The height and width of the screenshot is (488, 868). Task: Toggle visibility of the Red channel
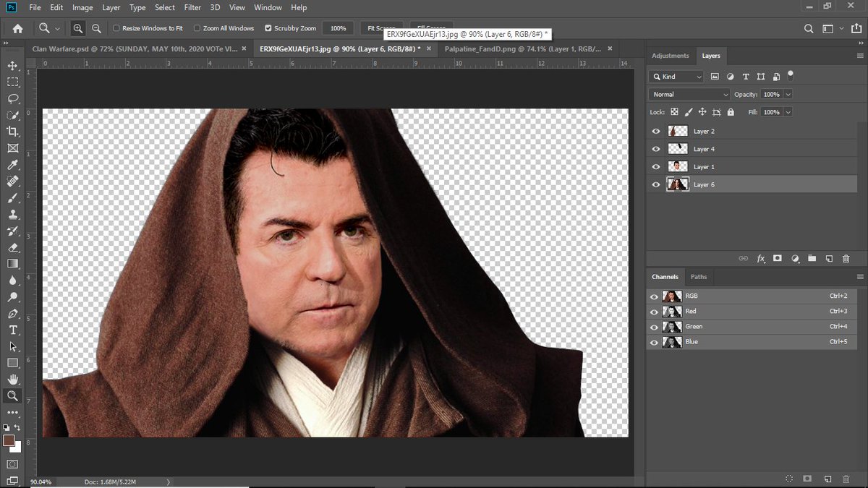tap(655, 312)
